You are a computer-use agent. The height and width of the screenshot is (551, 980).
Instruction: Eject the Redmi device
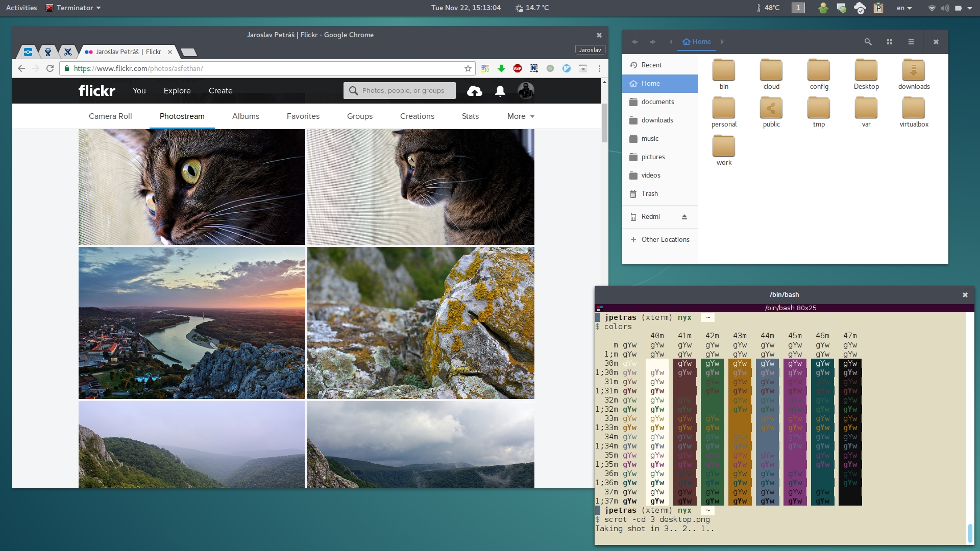coord(684,217)
